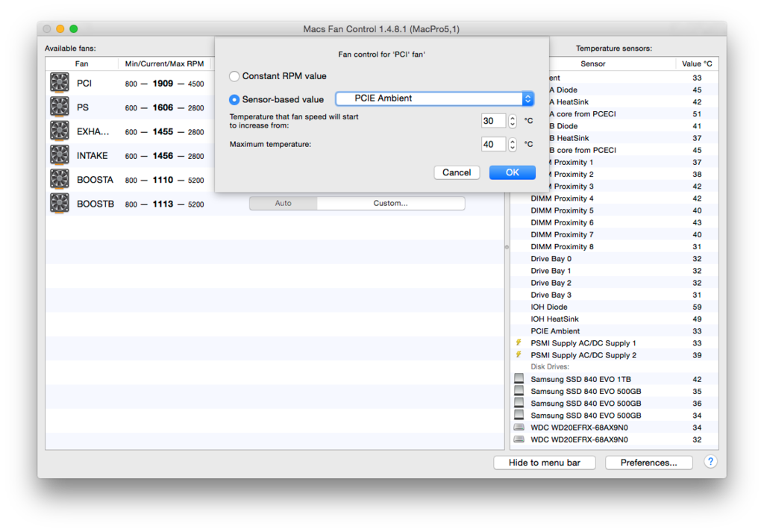Open Preferences...
This screenshot has height=532, width=764.
pyautogui.click(x=648, y=463)
